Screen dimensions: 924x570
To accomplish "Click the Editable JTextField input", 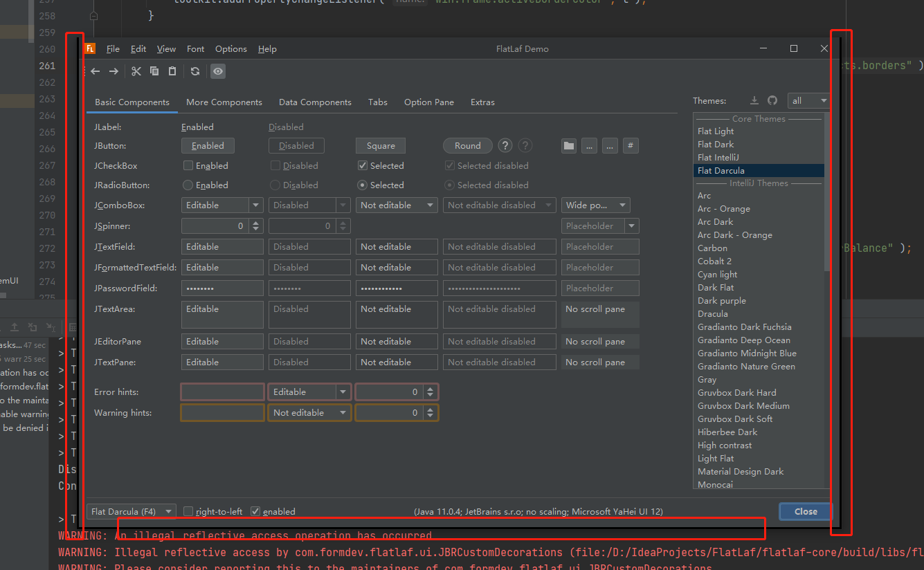I will click(222, 246).
